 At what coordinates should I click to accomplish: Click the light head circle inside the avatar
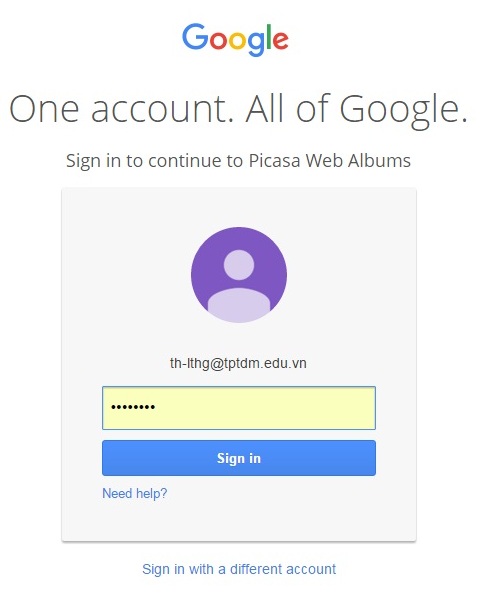pyautogui.click(x=239, y=265)
